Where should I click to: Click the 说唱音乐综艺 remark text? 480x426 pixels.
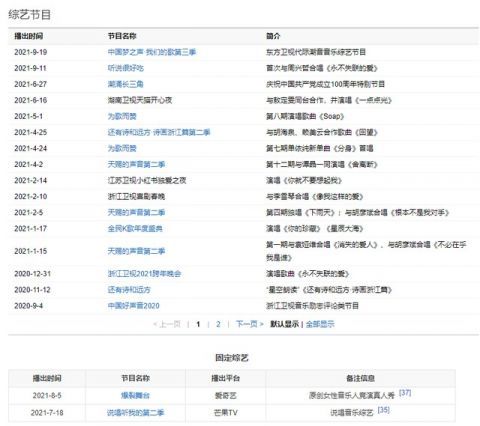[x=352, y=413]
